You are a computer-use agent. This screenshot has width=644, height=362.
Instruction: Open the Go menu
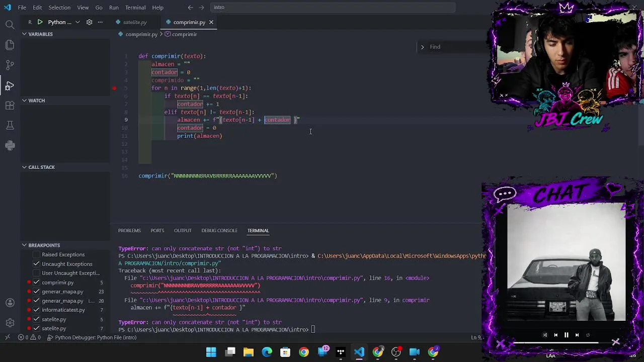tap(99, 8)
